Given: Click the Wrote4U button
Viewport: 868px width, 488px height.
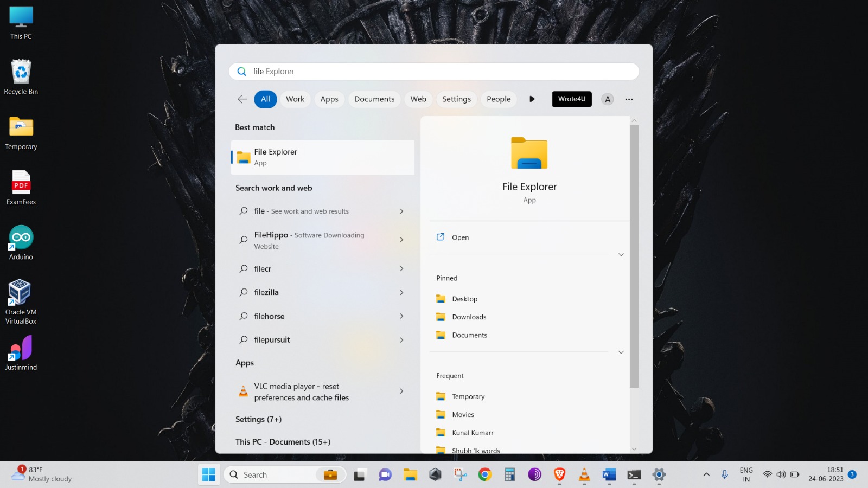Looking at the screenshot, I should 571,99.
